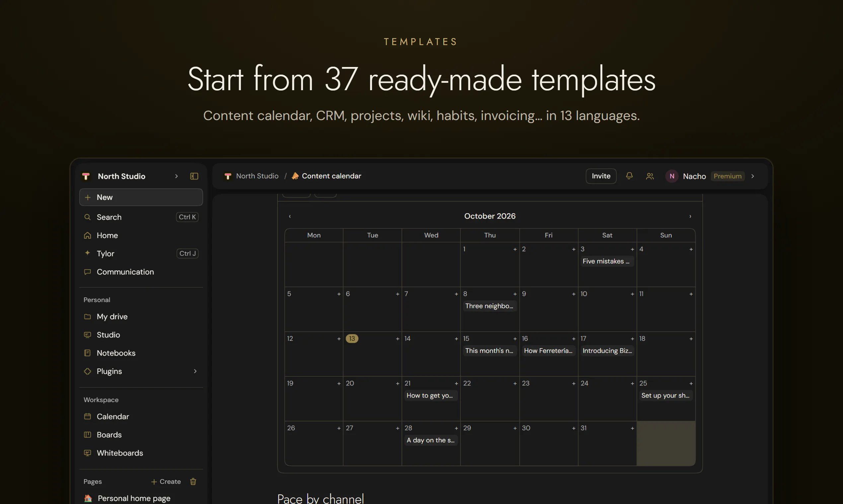Open Notebooks
Screen dimensions: 843x504
[x=141, y=353]
